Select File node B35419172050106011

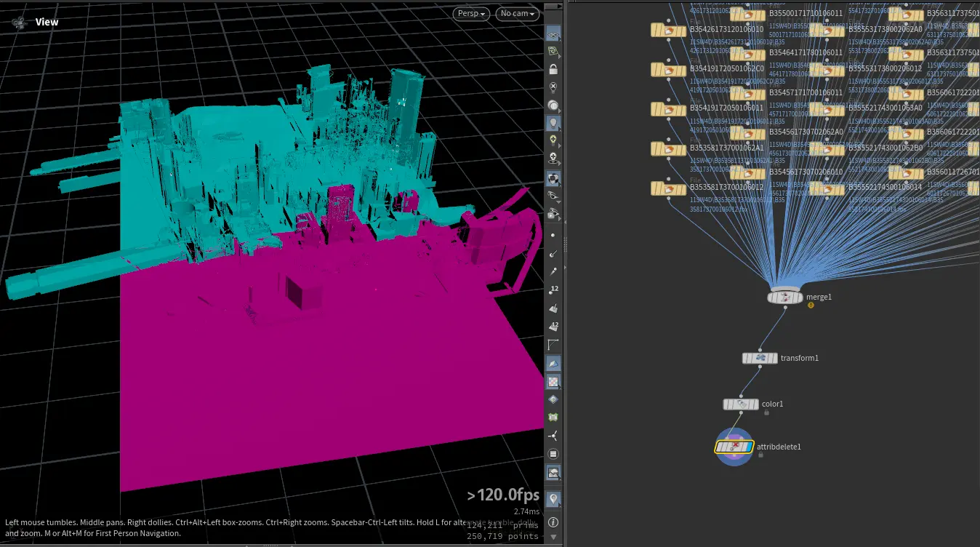669,109
